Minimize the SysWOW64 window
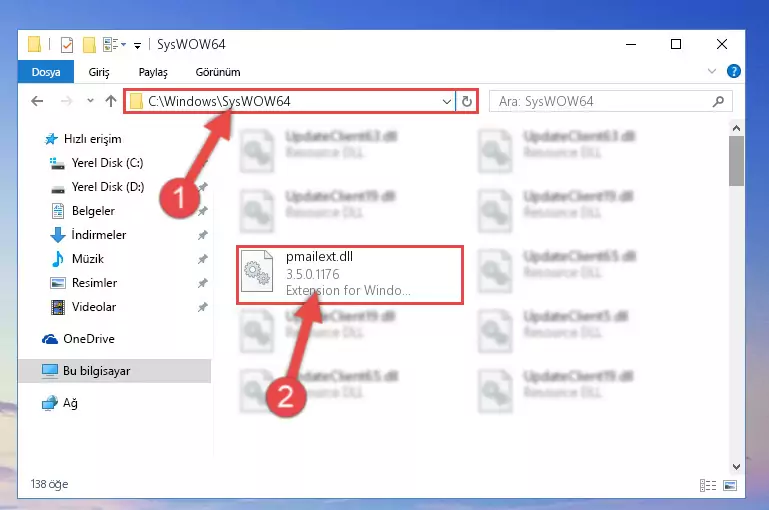The height and width of the screenshot is (510, 769). point(631,45)
